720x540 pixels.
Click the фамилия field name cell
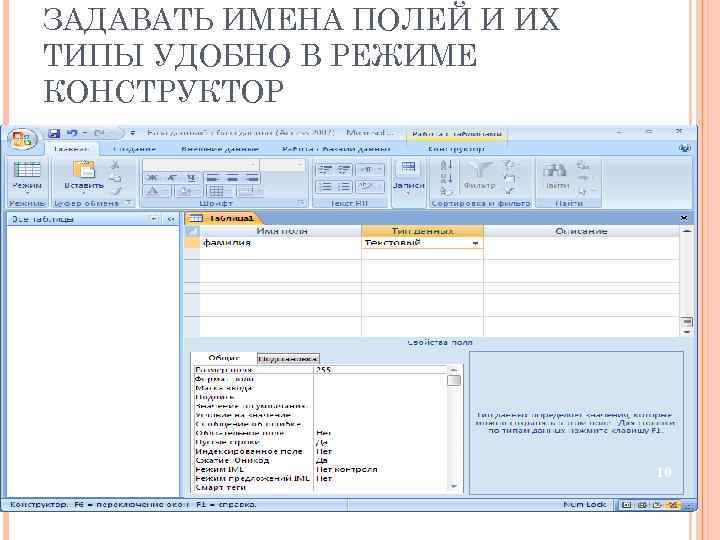281,243
